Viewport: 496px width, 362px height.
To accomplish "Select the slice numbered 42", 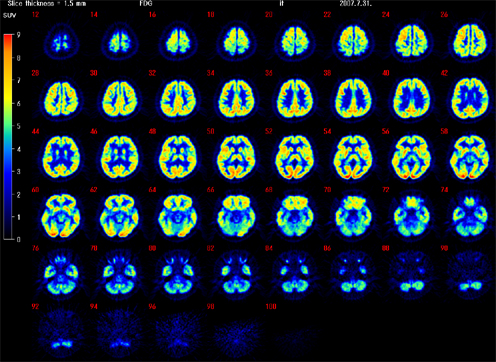I will pos(470,99).
